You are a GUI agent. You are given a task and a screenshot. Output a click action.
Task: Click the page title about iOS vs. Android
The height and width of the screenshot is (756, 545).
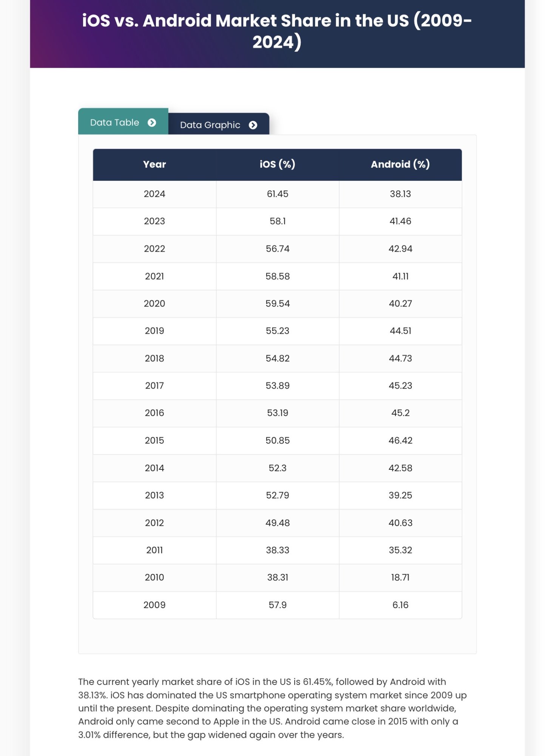[x=277, y=31]
